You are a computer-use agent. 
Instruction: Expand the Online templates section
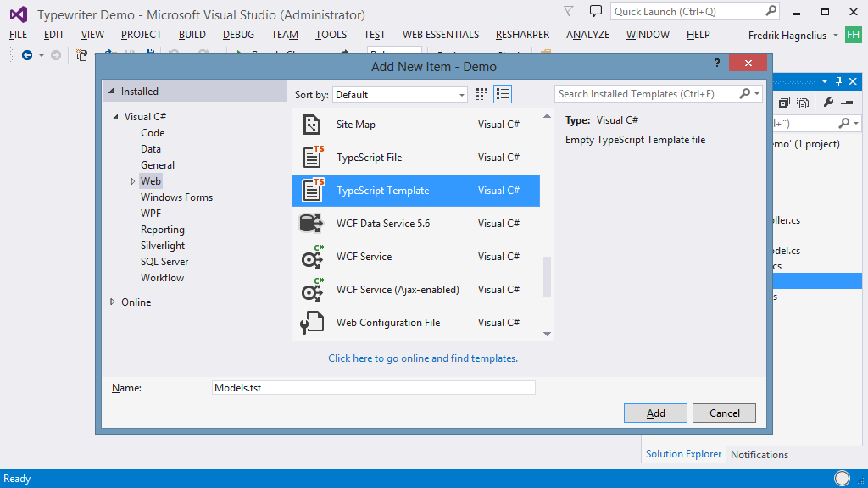113,302
